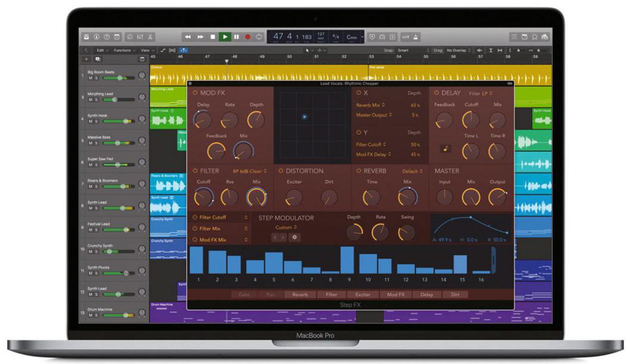This screenshot has width=634, height=364.
Task: Mute the Big Room Beats track
Action: coord(90,78)
